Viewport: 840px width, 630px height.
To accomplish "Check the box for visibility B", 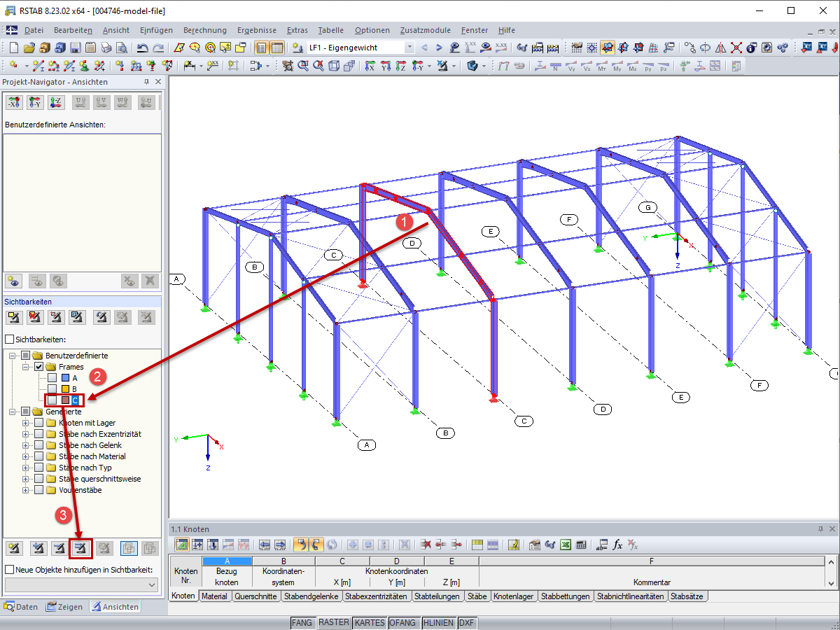I will tap(52, 389).
